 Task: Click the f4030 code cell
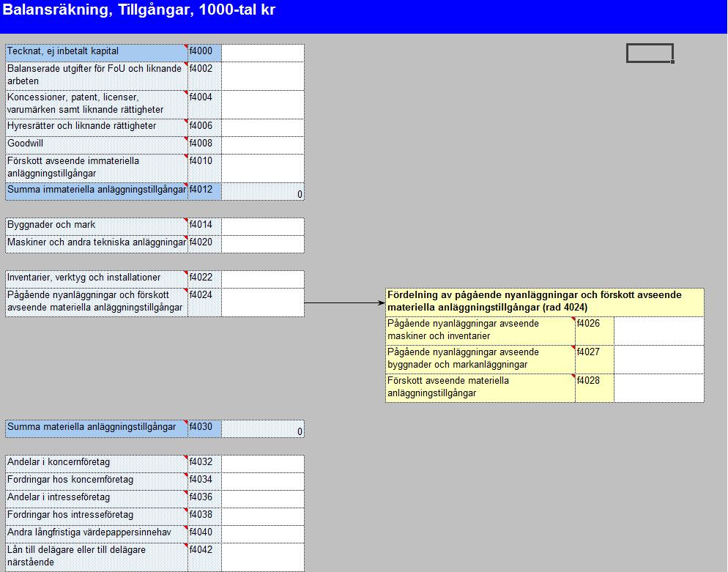coord(205,429)
